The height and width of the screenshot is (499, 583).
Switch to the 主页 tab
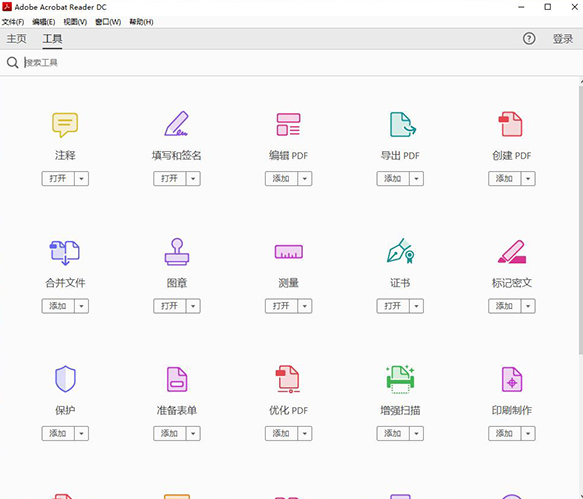point(16,39)
